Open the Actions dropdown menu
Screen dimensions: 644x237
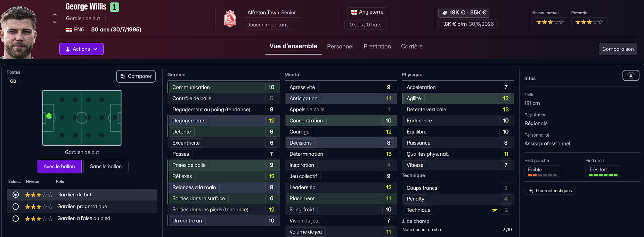pyautogui.click(x=81, y=49)
